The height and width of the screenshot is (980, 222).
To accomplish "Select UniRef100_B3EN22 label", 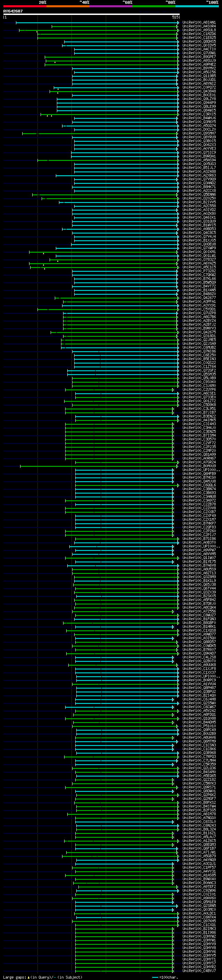I will point(199,416).
